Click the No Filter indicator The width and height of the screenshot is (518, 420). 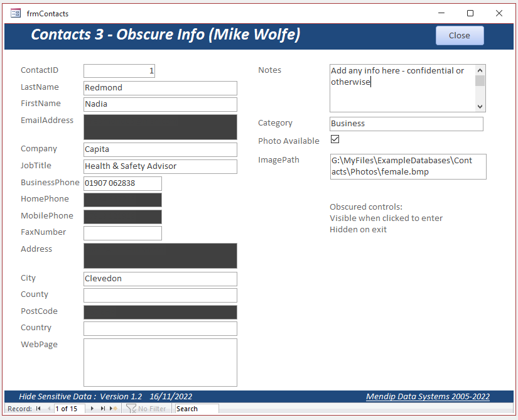click(x=146, y=409)
